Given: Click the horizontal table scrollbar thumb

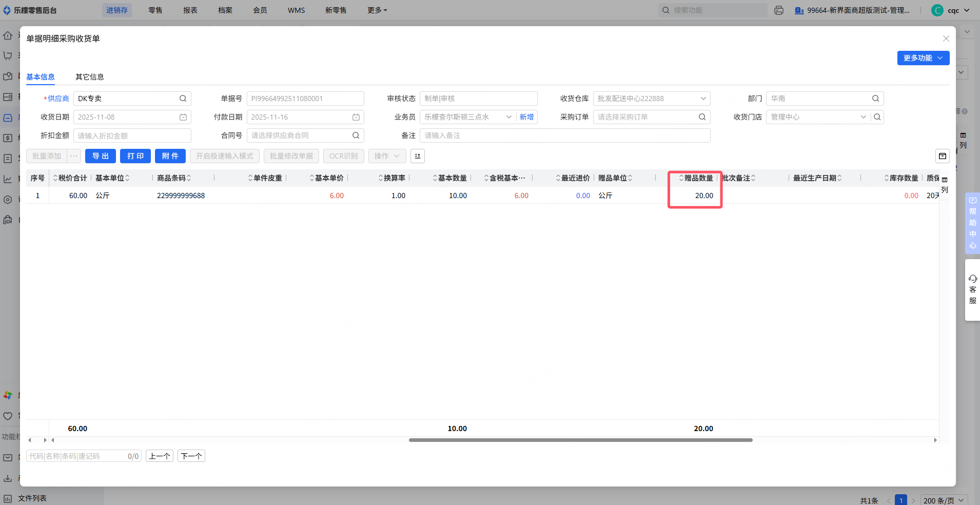Looking at the screenshot, I should click(x=581, y=440).
